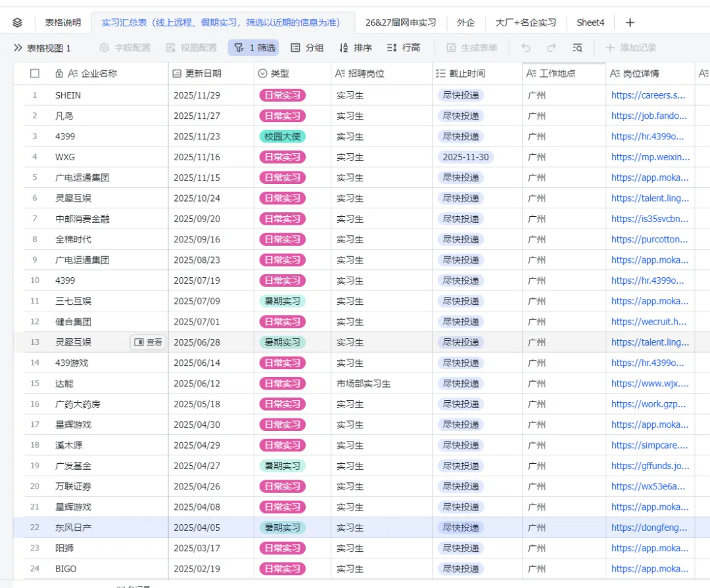Open the search records icon
Screen dimensions: 710x588
pyautogui.click(x=577, y=47)
